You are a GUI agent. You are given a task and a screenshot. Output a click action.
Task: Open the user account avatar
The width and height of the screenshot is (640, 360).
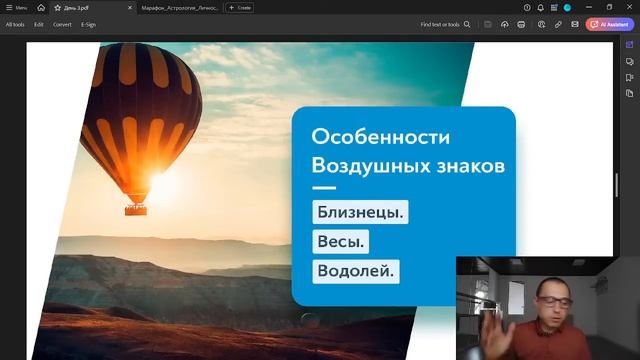(x=567, y=8)
